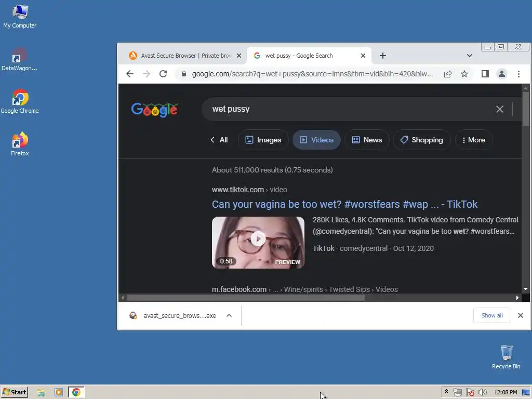Expand the More filters menu

[474, 140]
